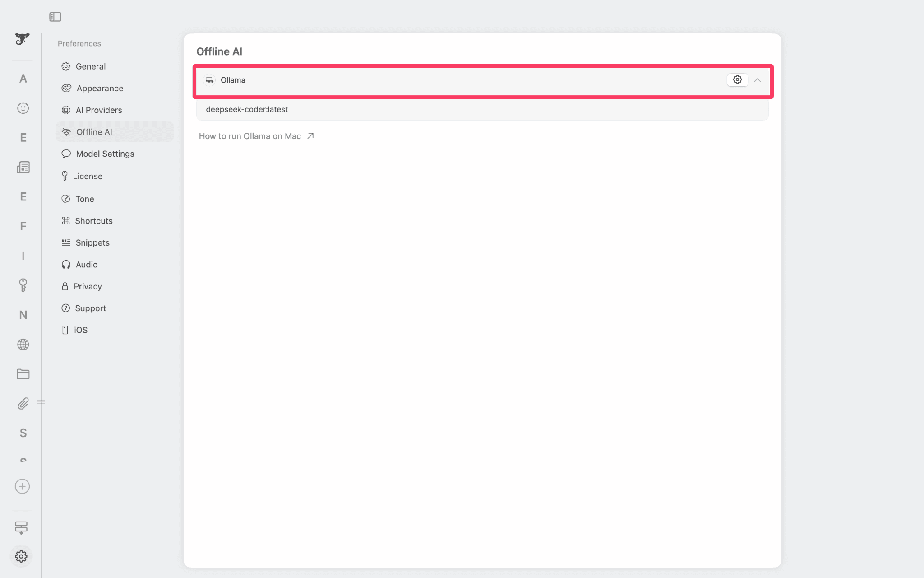Image resolution: width=924 pixels, height=578 pixels.
Task: Click the plus icon in the sidebar
Action: tap(22, 486)
